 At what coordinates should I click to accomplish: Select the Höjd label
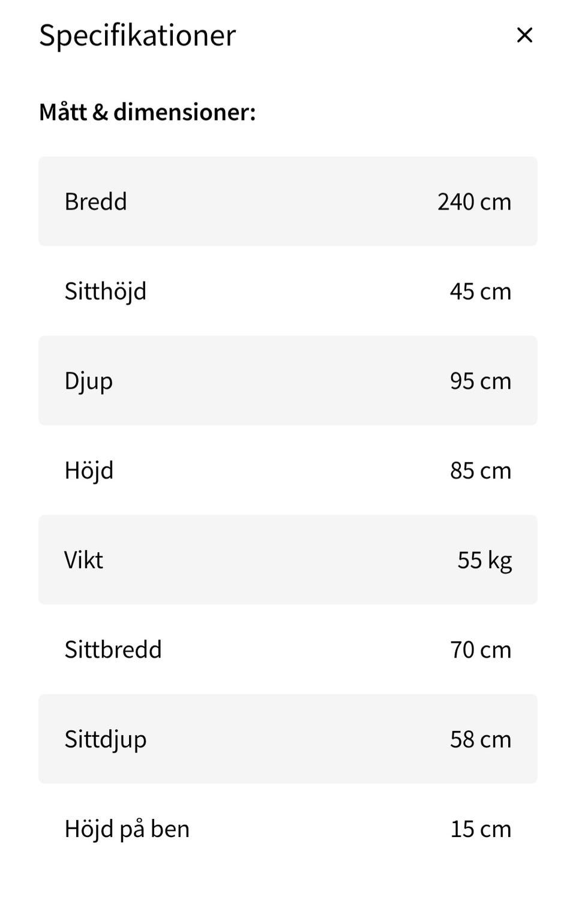(x=89, y=470)
